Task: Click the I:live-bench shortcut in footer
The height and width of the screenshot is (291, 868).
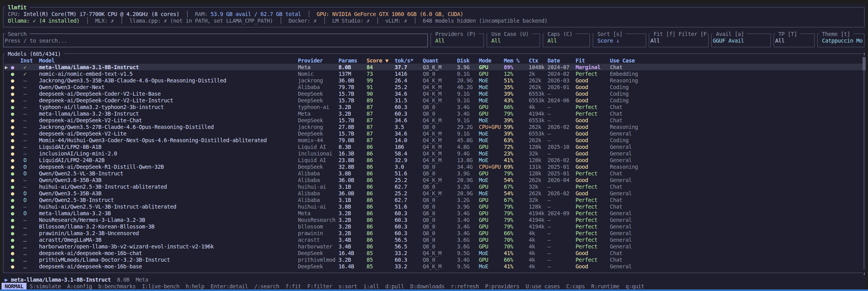Action: click(161, 286)
